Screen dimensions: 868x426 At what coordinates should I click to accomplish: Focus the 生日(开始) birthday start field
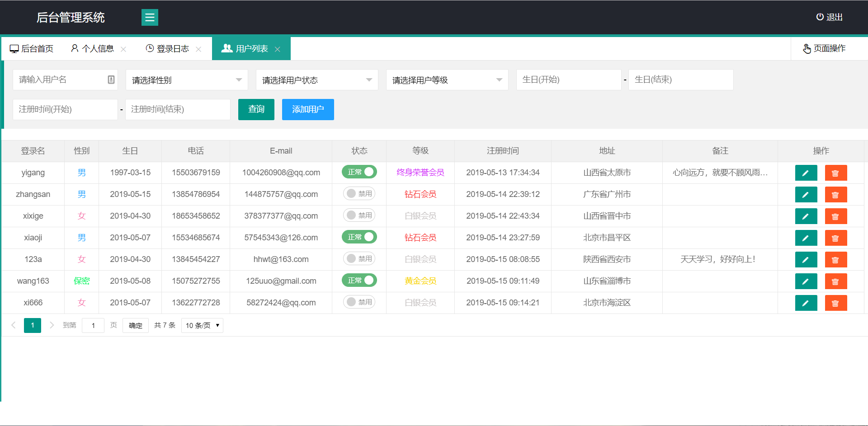pyautogui.click(x=569, y=80)
